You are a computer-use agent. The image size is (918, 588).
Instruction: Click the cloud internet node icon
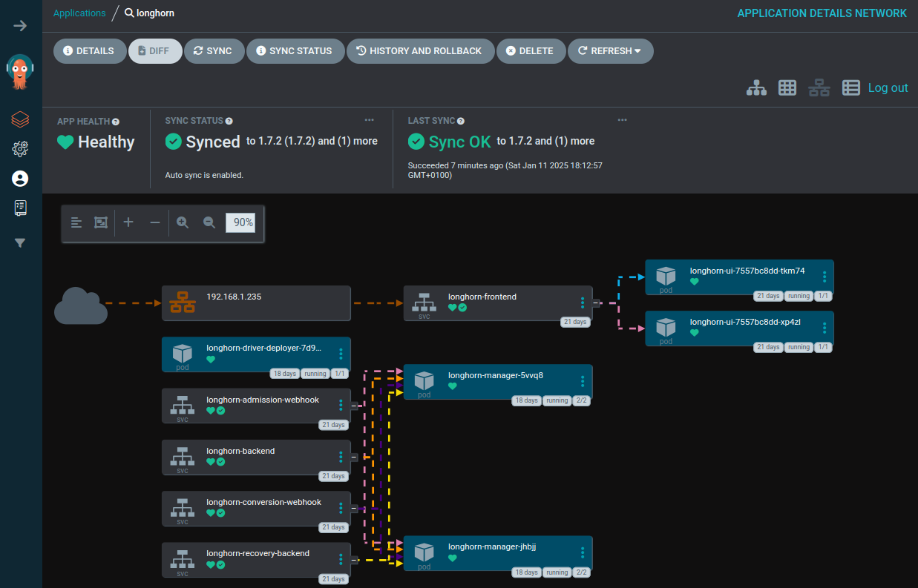(81, 304)
